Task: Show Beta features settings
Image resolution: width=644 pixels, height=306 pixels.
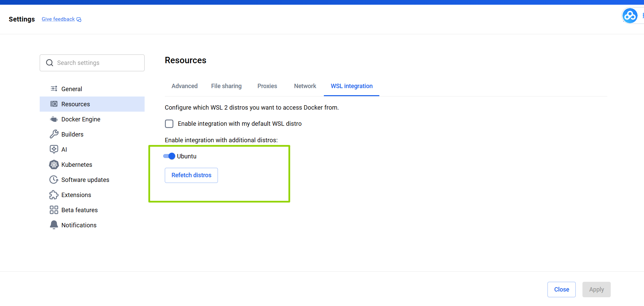Action: pos(92,210)
